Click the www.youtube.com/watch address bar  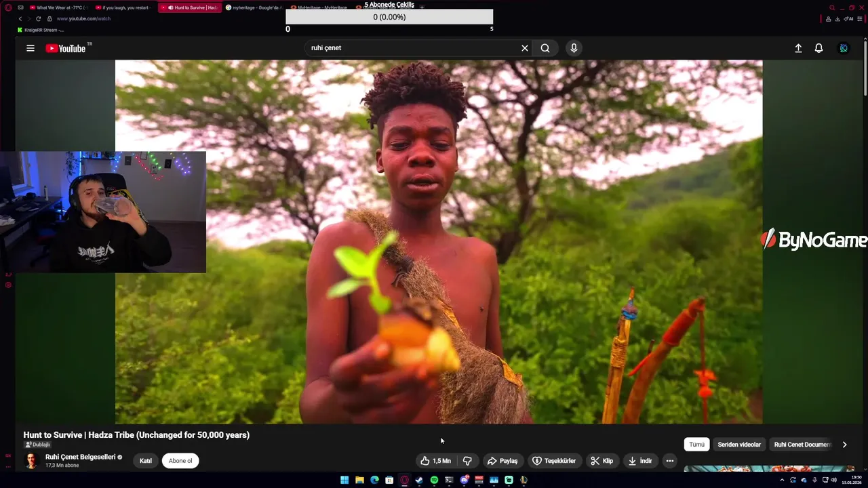tap(83, 18)
